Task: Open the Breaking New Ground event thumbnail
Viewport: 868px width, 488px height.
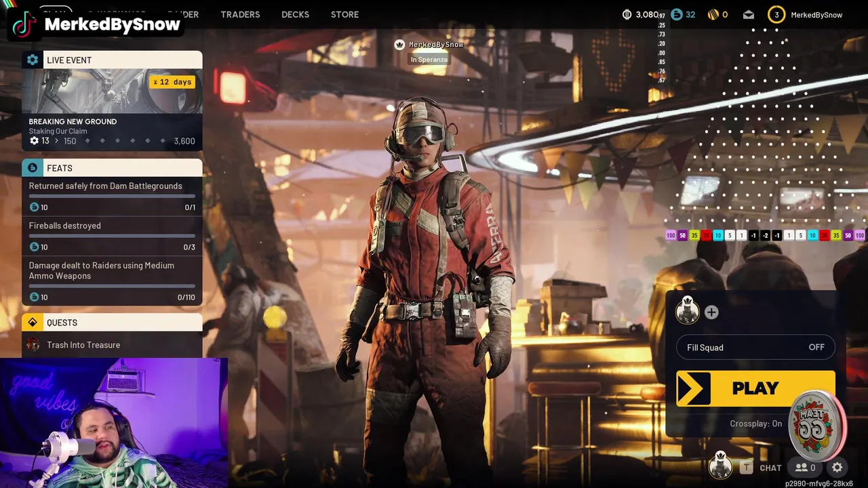Action: click(x=112, y=91)
